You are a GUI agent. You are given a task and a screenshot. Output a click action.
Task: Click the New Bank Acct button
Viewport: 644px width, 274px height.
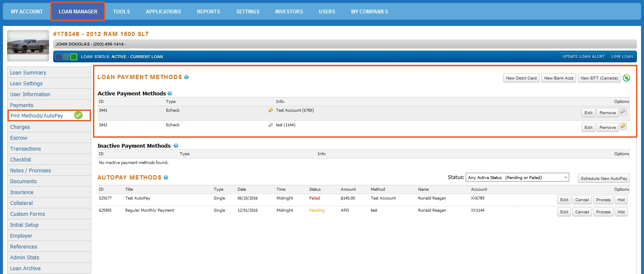point(559,78)
